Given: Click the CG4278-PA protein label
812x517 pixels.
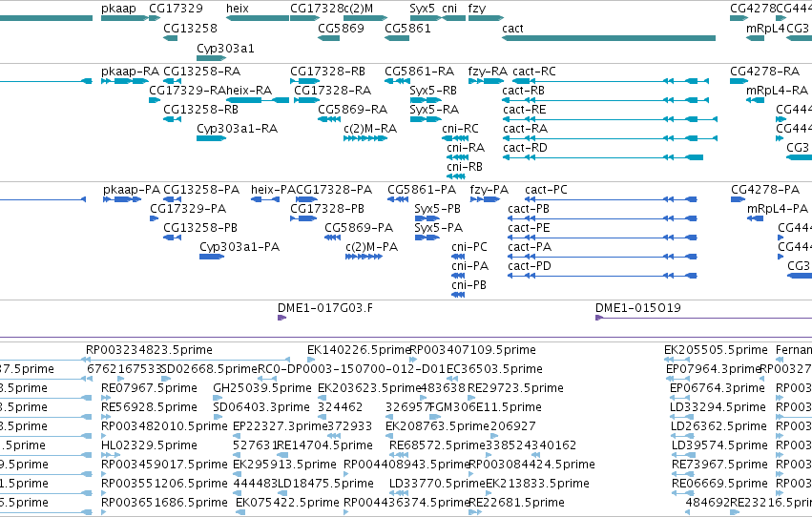Looking at the screenshot, I should point(765,190).
